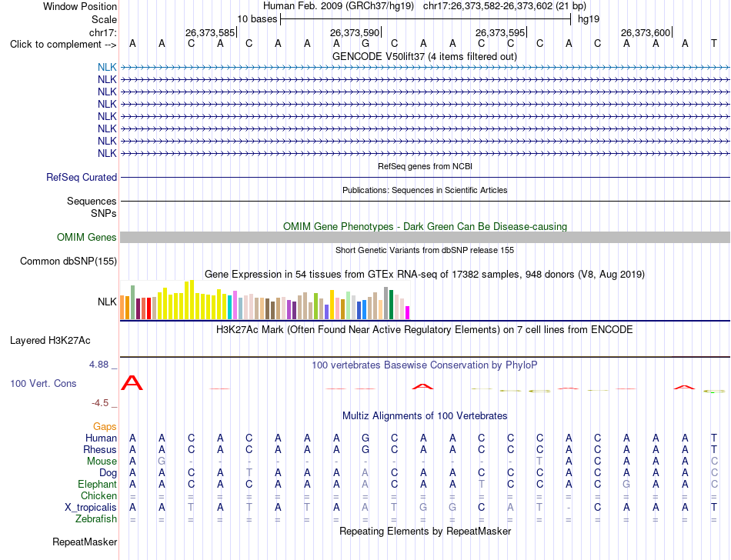Click the Sequences track label
Image resolution: width=731 pixels, height=560 pixels.
click(92, 201)
